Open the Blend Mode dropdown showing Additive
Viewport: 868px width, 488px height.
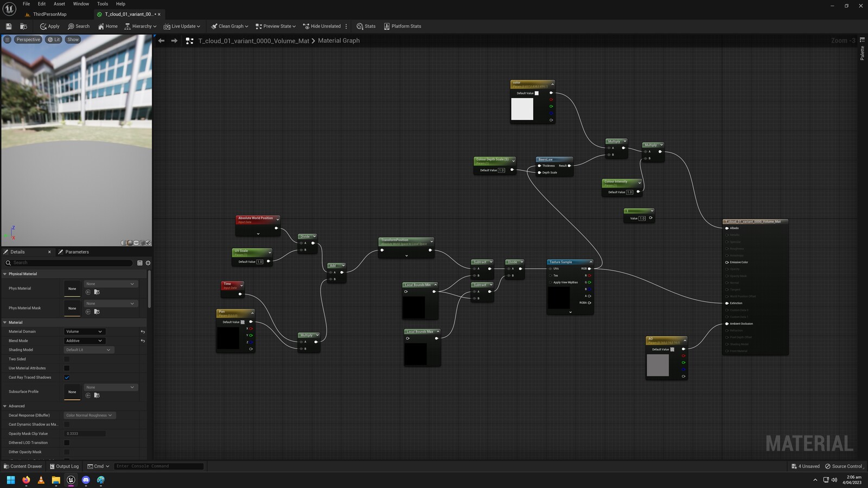point(84,341)
